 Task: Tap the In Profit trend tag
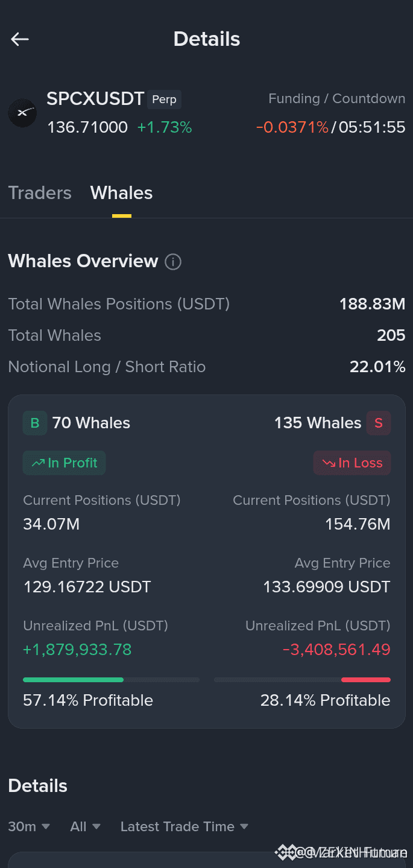point(65,463)
